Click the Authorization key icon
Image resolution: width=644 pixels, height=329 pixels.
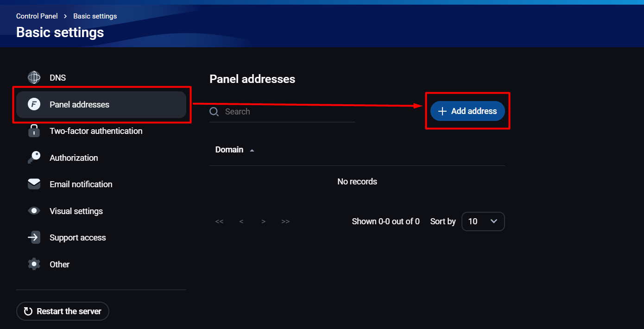(34, 158)
